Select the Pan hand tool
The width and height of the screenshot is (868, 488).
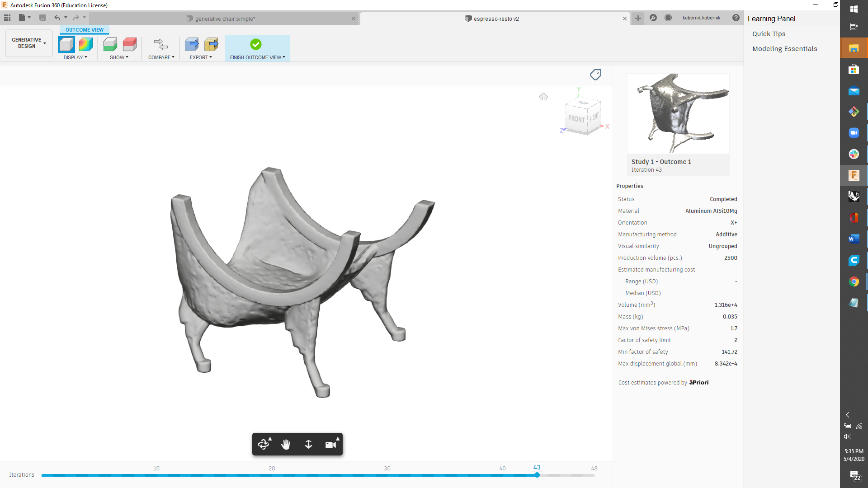[286, 444]
